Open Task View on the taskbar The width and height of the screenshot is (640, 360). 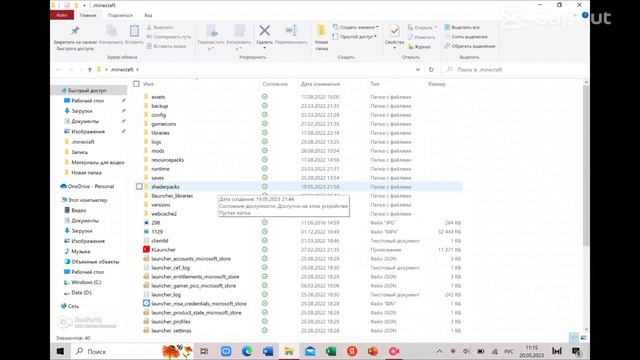tap(204, 351)
